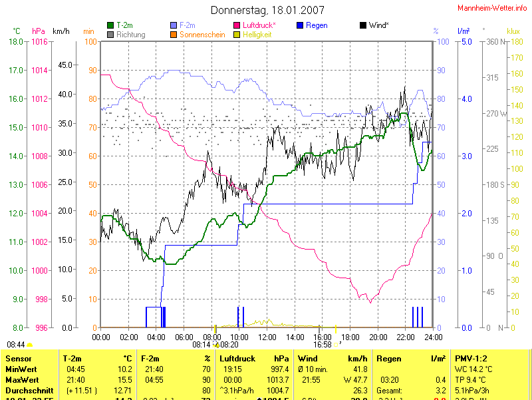Click the orange min axis unit label
The image size is (532, 400).
tap(88, 31)
